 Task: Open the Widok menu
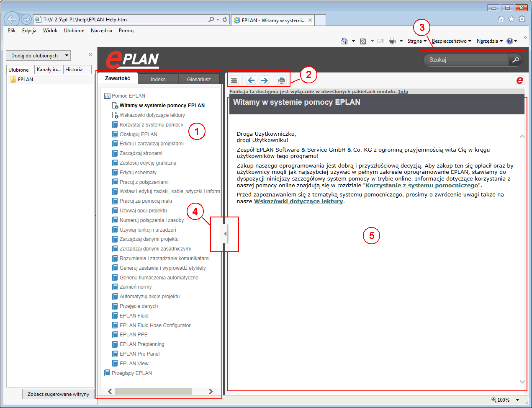50,31
